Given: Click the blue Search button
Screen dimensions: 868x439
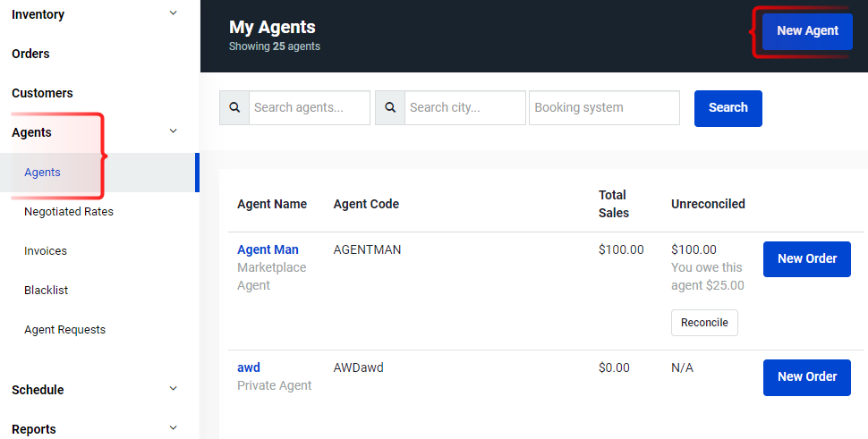Looking at the screenshot, I should click(728, 108).
